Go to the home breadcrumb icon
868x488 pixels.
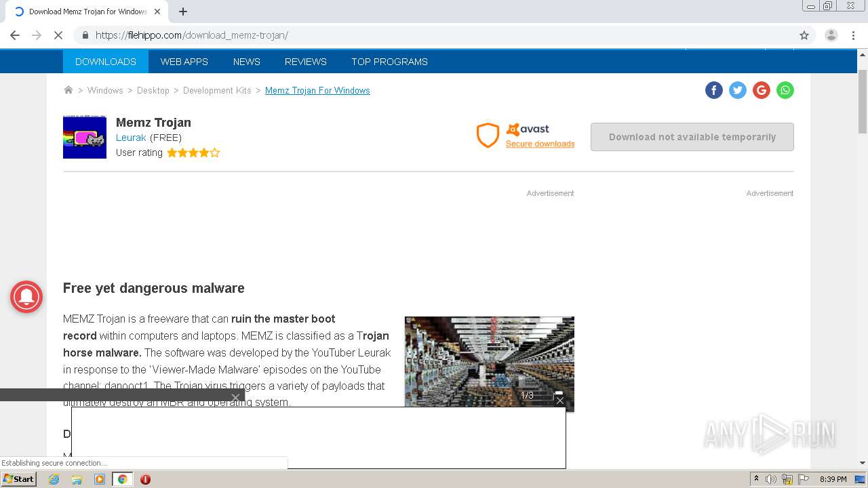68,90
